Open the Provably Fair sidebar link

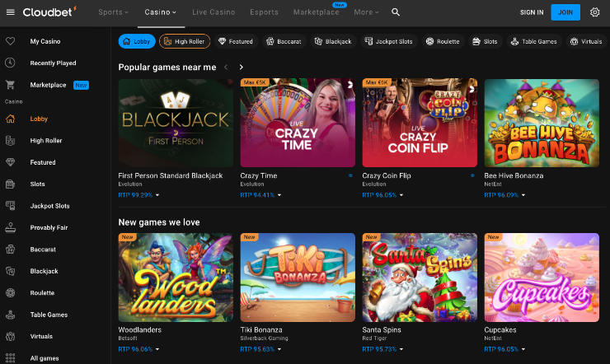[49, 227]
